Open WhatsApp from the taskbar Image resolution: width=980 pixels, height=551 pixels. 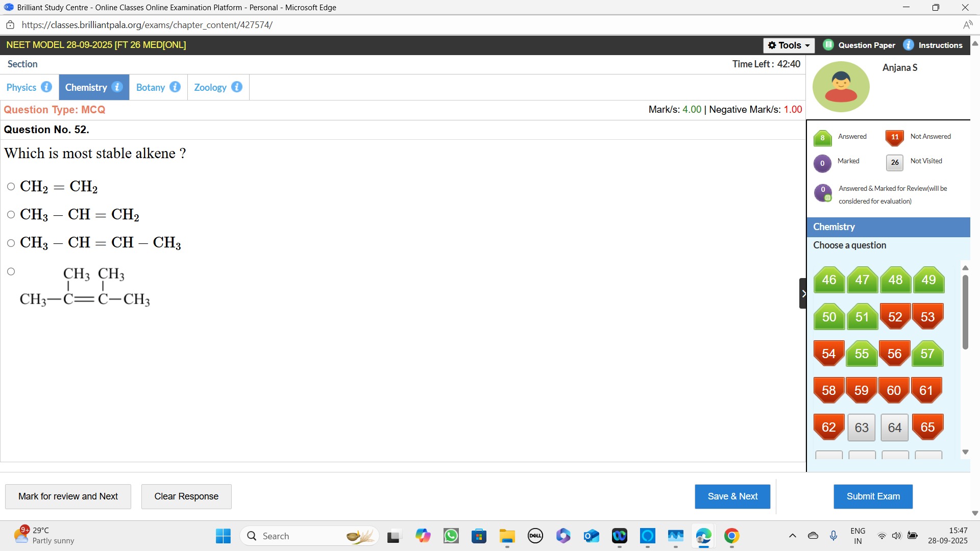click(x=451, y=536)
